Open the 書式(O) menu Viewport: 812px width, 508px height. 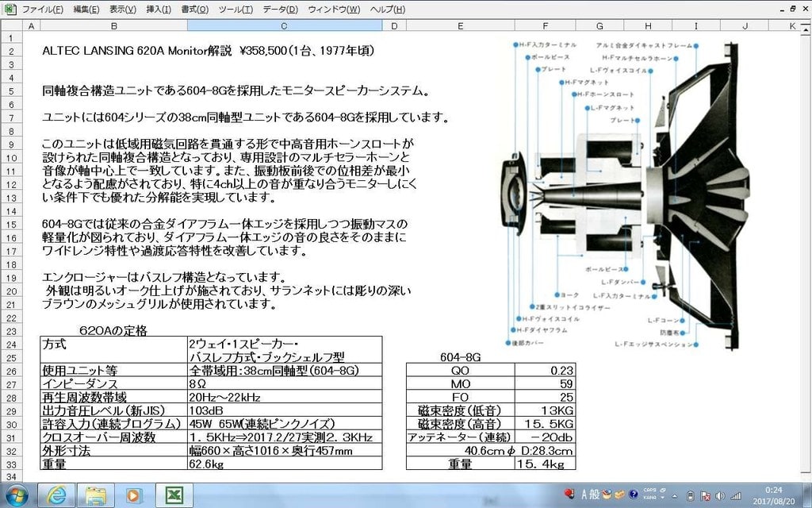(195, 10)
